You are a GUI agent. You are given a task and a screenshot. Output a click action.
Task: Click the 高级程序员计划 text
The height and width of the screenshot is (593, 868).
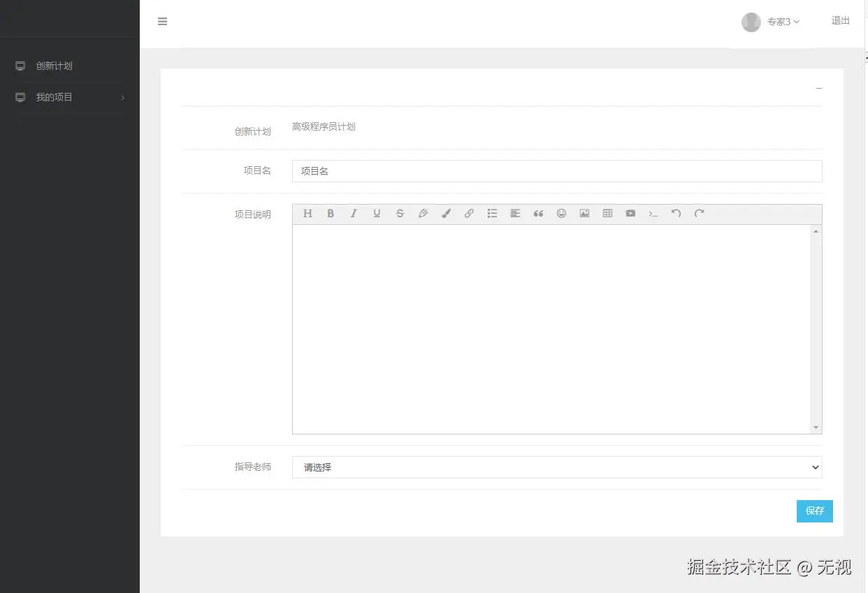pyautogui.click(x=324, y=127)
